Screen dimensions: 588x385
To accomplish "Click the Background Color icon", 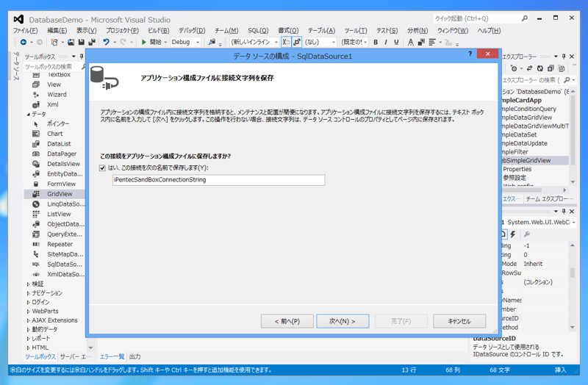I will click(421, 43).
